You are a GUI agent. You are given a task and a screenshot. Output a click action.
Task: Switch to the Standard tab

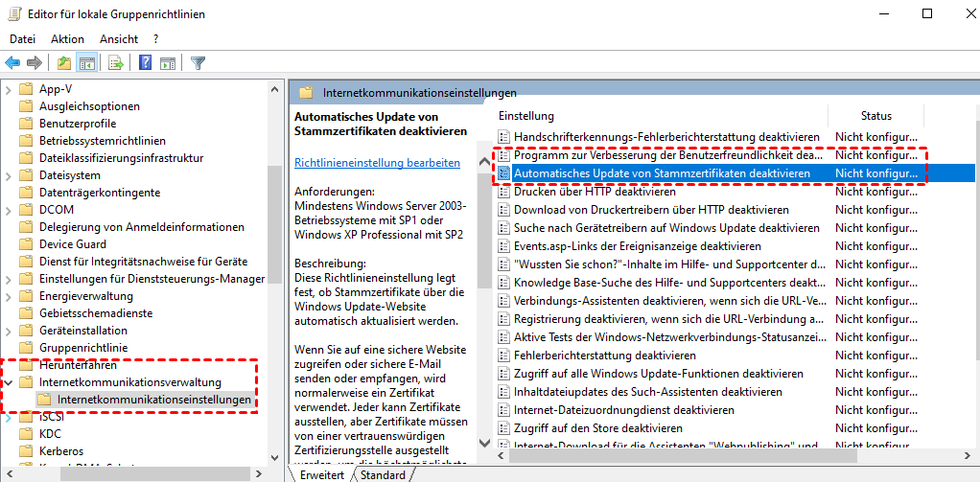[383, 475]
